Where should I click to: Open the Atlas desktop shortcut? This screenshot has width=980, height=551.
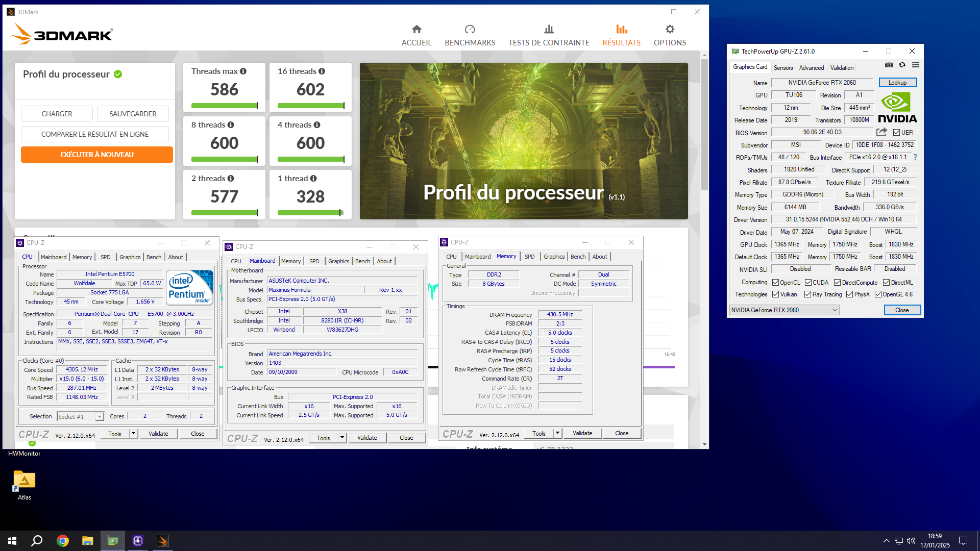tap(24, 485)
